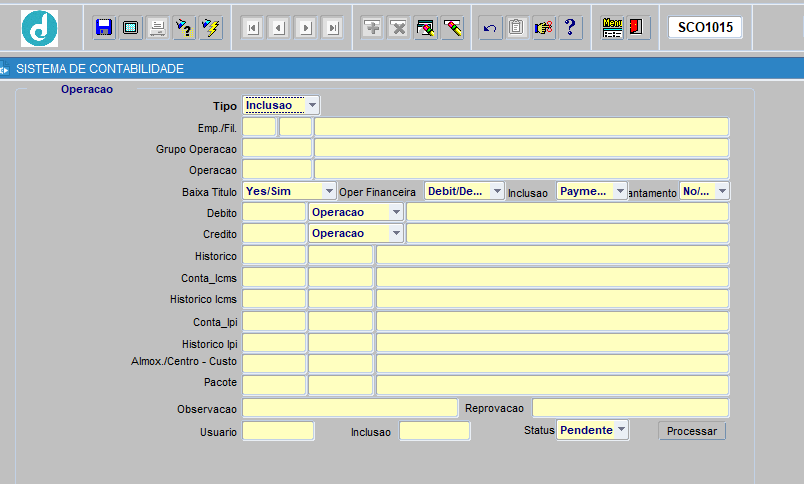This screenshot has width=804, height=484.
Task: Click the first Pacote field
Action: (274, 385)
